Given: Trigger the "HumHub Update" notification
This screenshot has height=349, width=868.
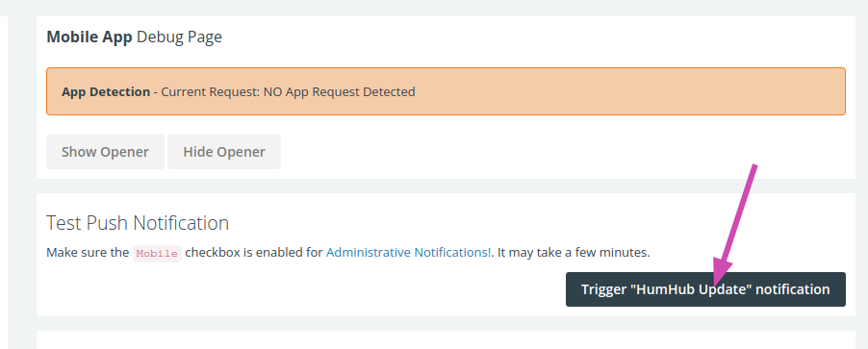Looking at the screenshot, I should [705, 289].
